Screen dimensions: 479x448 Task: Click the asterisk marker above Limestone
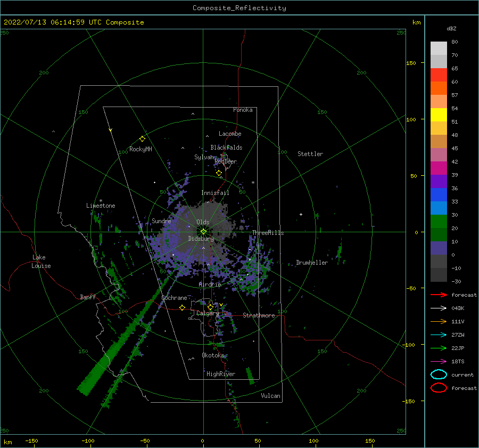pos(101,201)
